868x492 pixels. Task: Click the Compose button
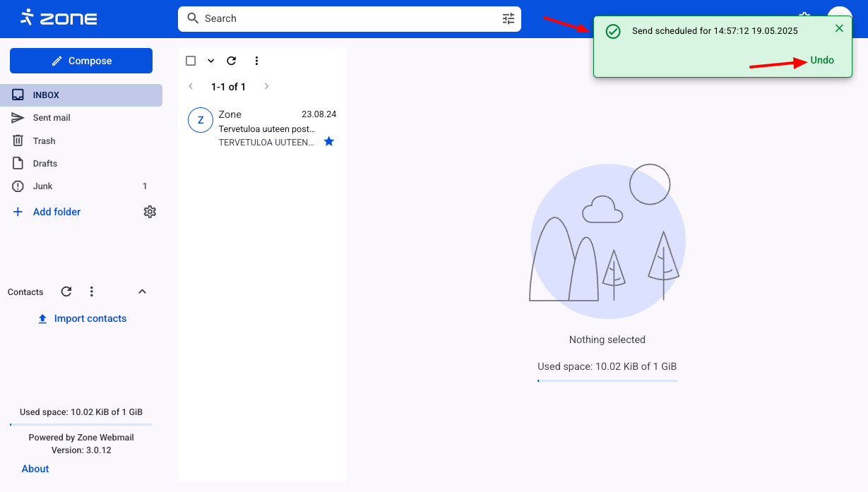81,61
